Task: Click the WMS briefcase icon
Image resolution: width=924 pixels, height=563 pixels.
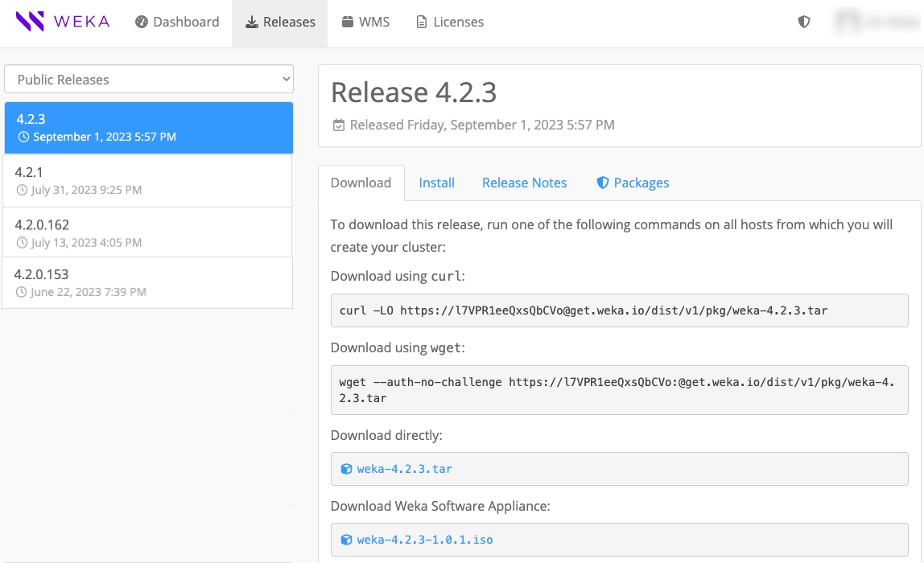Action: tap(348, 22)
